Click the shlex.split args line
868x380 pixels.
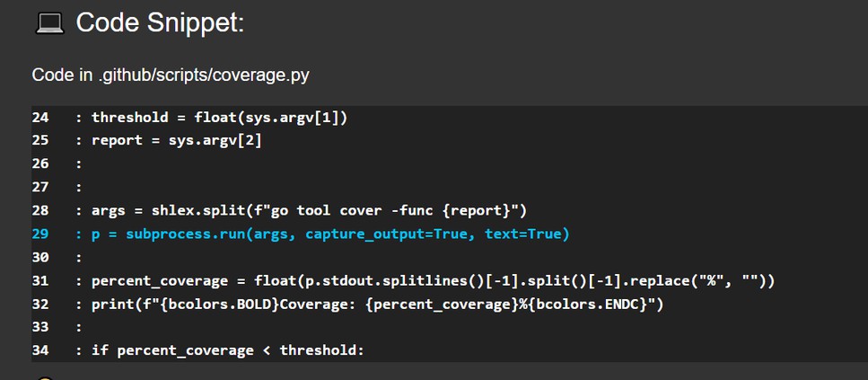point(309,210)
